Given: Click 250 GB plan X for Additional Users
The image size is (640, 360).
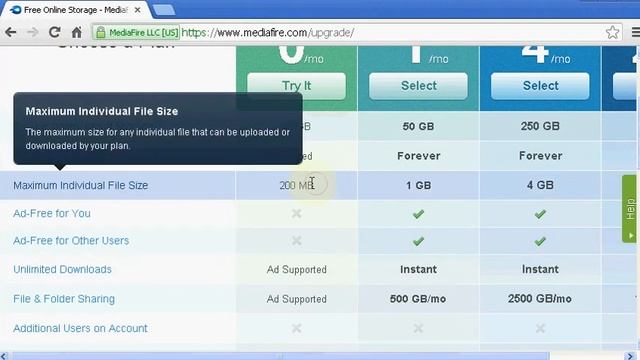Looking at the screenshot, I should [x=540, y=328].
